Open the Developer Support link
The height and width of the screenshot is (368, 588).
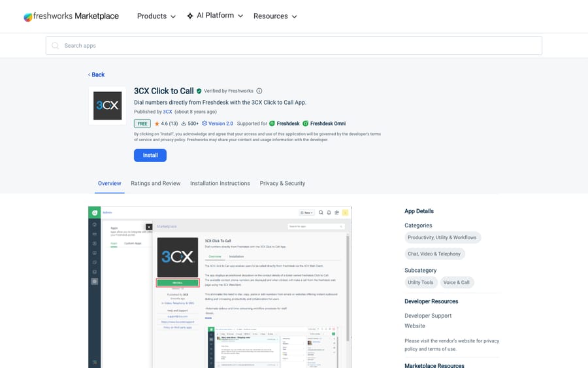click(428, 316)
